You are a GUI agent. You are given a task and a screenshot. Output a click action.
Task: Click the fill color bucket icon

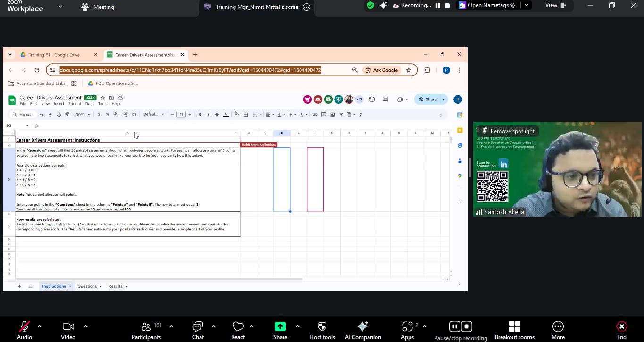pos(237,115)
